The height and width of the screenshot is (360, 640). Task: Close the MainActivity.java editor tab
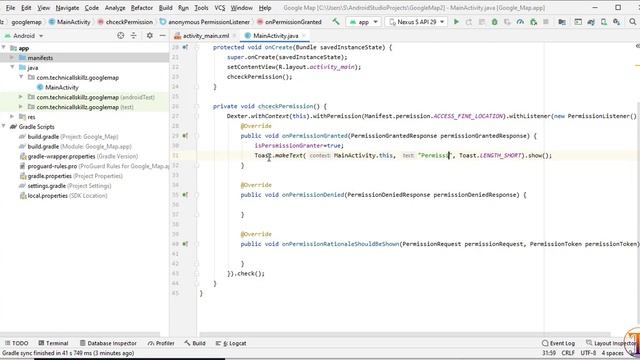coord(304,36)
